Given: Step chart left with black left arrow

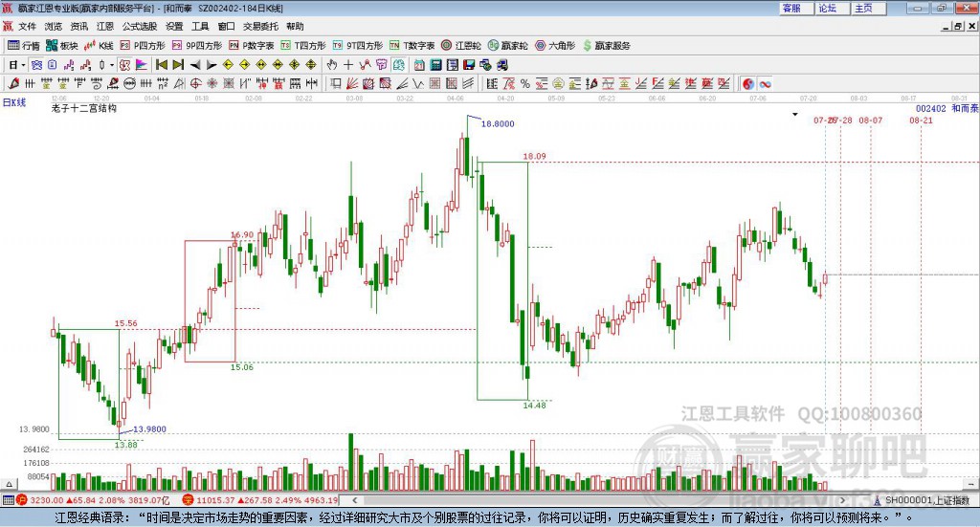Looking at the screenshot, I should click(195, 64).
